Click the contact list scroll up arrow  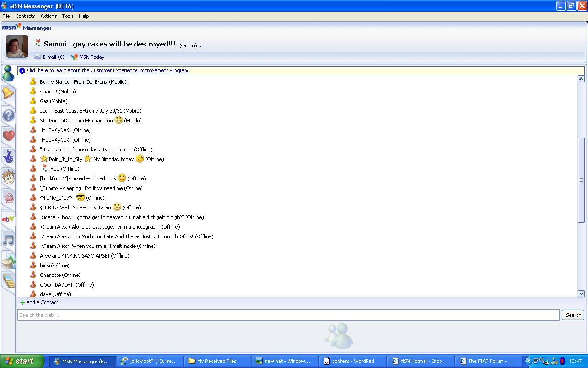581,79
